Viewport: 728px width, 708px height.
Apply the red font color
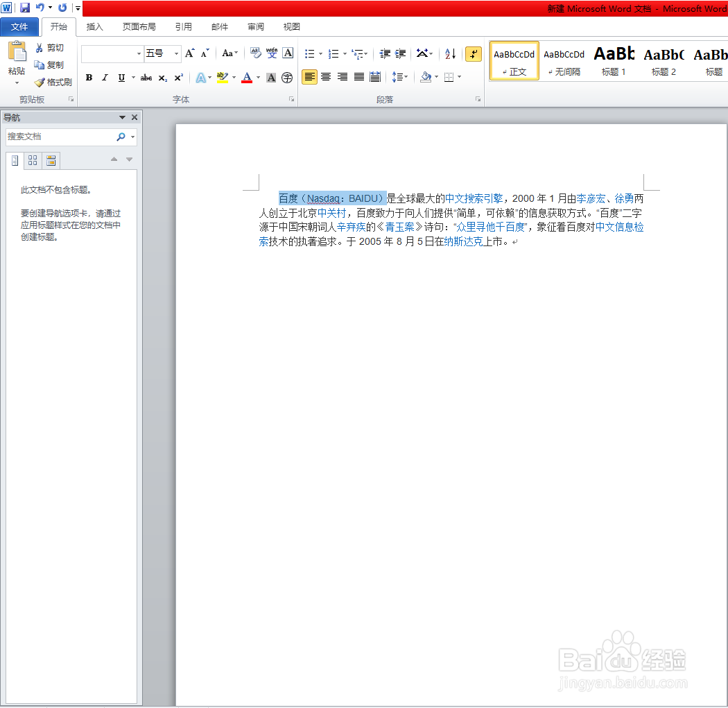point(247,78)
